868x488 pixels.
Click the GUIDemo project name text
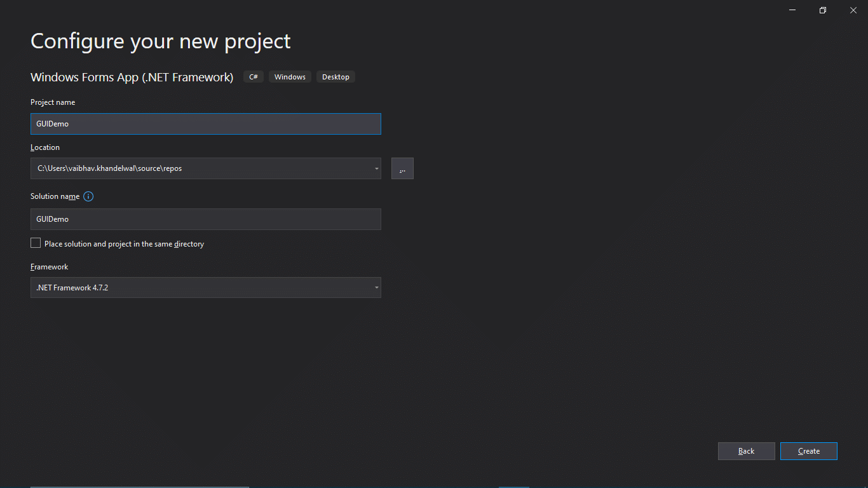click(52, 124)
